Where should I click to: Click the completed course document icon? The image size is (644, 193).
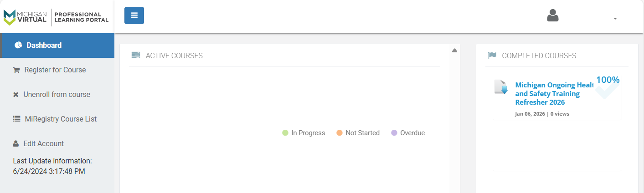pos(501,86)
